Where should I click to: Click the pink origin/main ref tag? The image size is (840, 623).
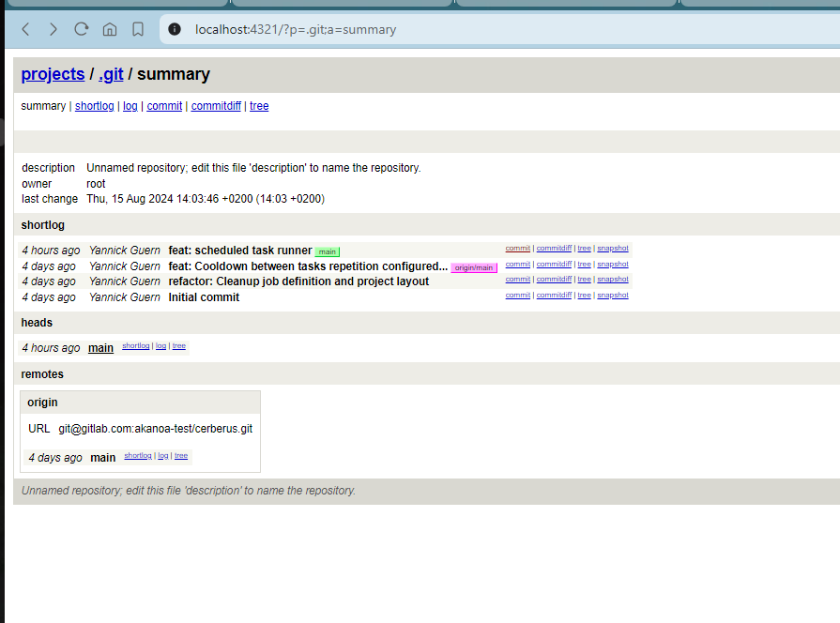[x=474, y=267]
